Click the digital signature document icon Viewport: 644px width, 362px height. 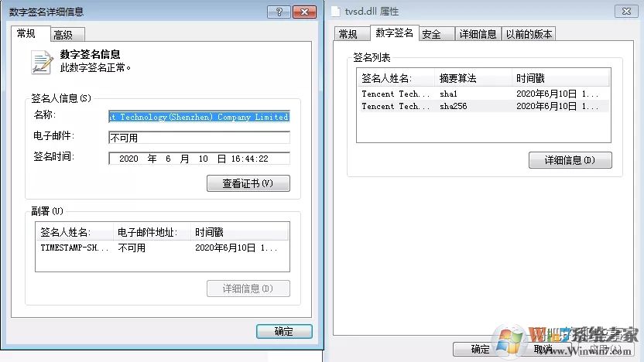[42, 63]
